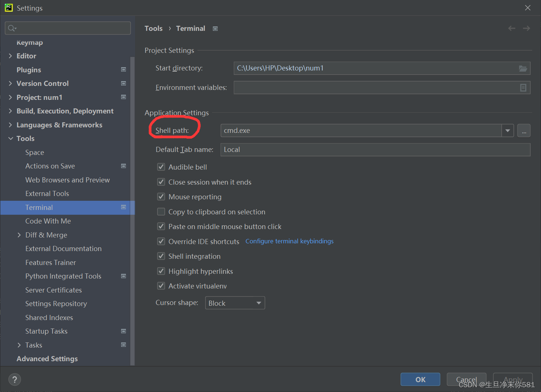Open the Cursor shape dropdown
This screenshot has height=392, width=541.
259,303
